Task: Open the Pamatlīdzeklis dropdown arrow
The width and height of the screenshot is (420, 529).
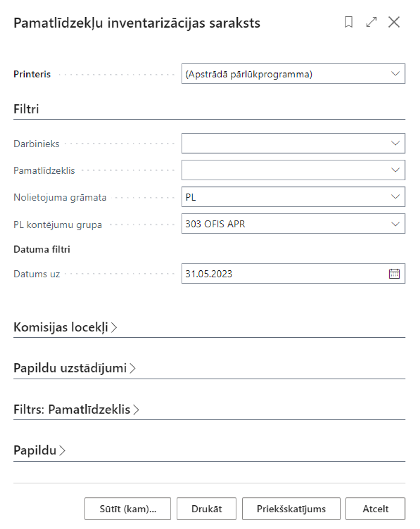Action: click(x=395, y=170)
